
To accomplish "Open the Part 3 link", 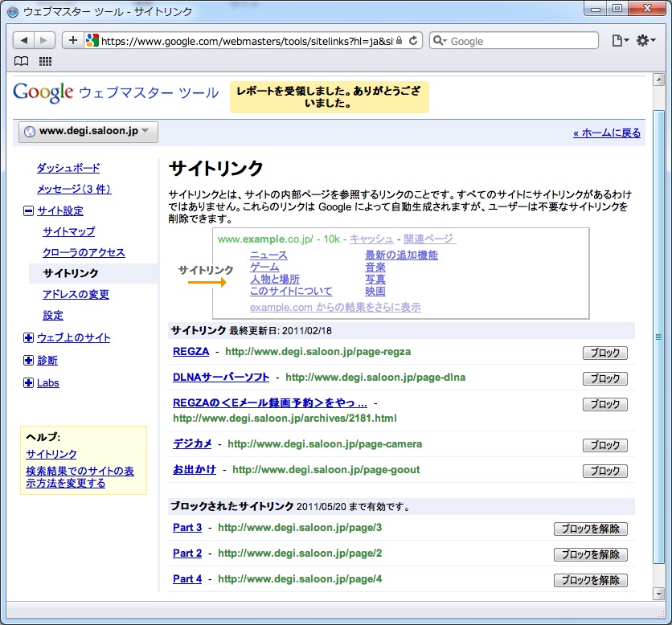I will [187, 528].
